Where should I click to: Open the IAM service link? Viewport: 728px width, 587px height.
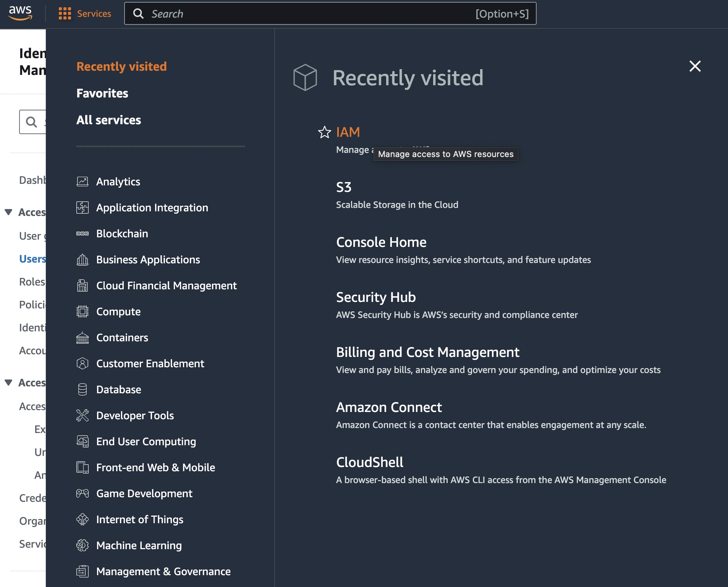tap(348, 132)
